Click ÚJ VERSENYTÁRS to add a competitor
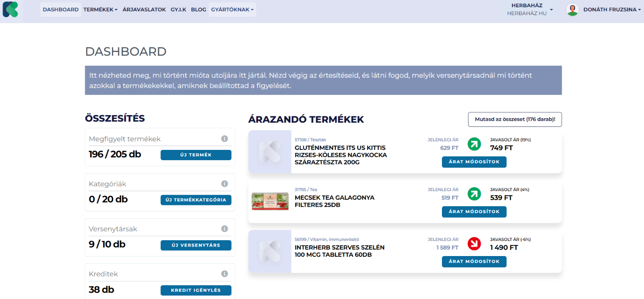Screen dimensions: 644x299 pos(196,245)
